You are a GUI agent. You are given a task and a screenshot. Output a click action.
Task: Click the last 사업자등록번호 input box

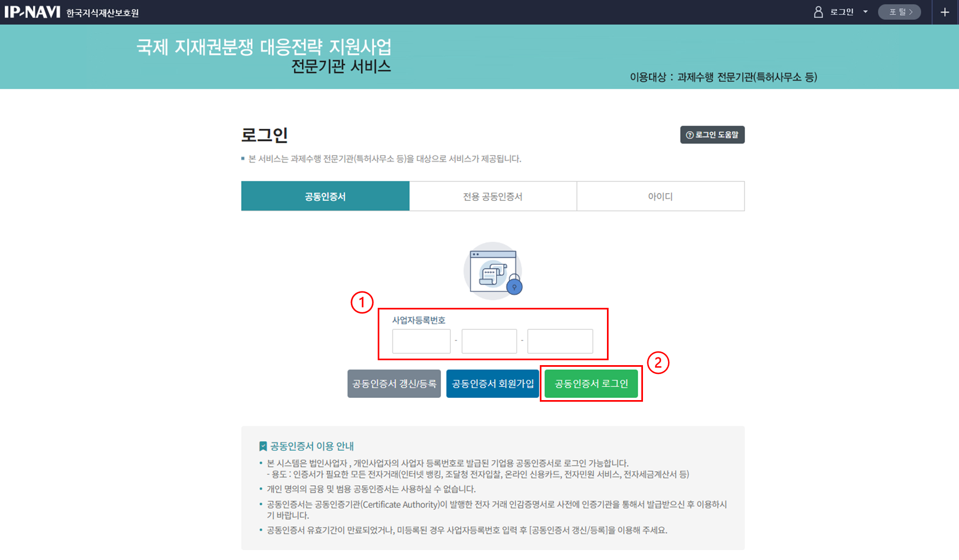coord(560,341)
